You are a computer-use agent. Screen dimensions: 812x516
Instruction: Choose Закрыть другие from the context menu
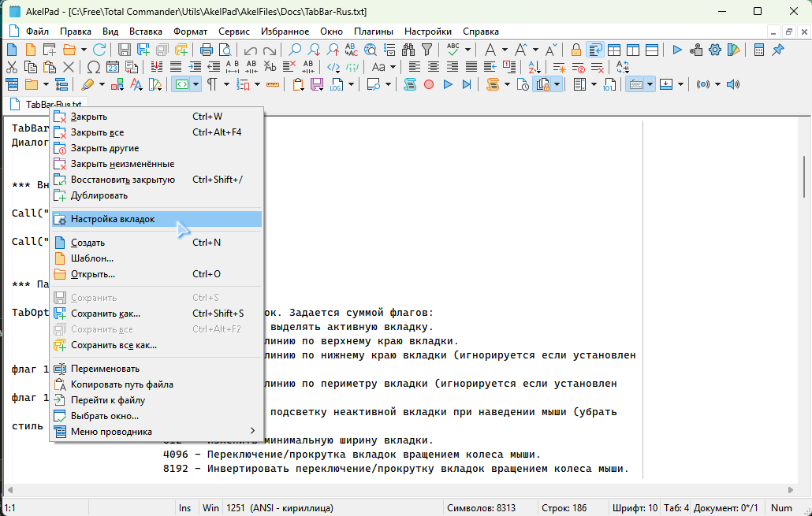(105, 148)
